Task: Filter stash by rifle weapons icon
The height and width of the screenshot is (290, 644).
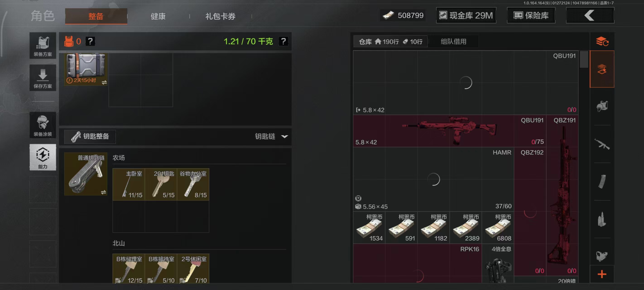Action: point(602,144)
